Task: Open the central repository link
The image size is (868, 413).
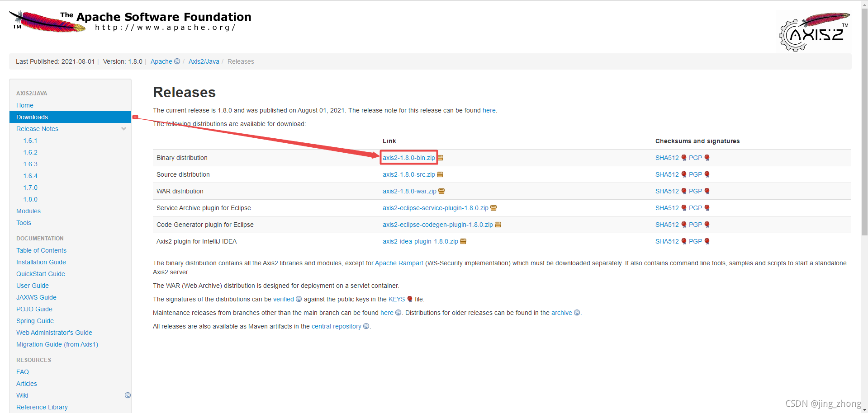Action: click(x=337, y=326)
